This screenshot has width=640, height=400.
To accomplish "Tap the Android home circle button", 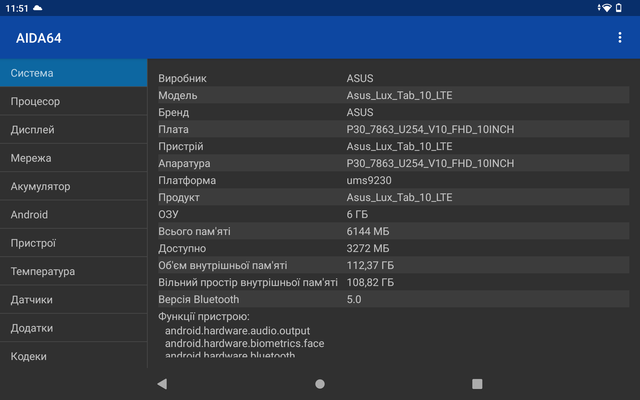I will click(x=320, y=384).
